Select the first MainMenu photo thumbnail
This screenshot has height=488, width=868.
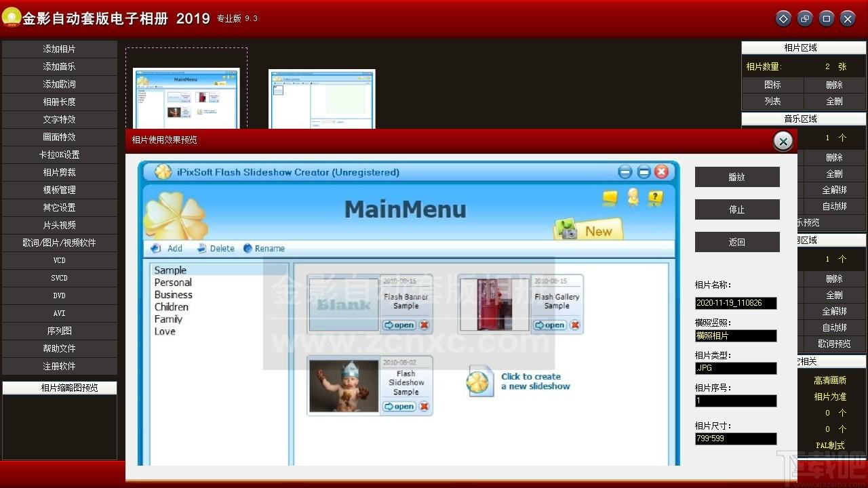186,99
